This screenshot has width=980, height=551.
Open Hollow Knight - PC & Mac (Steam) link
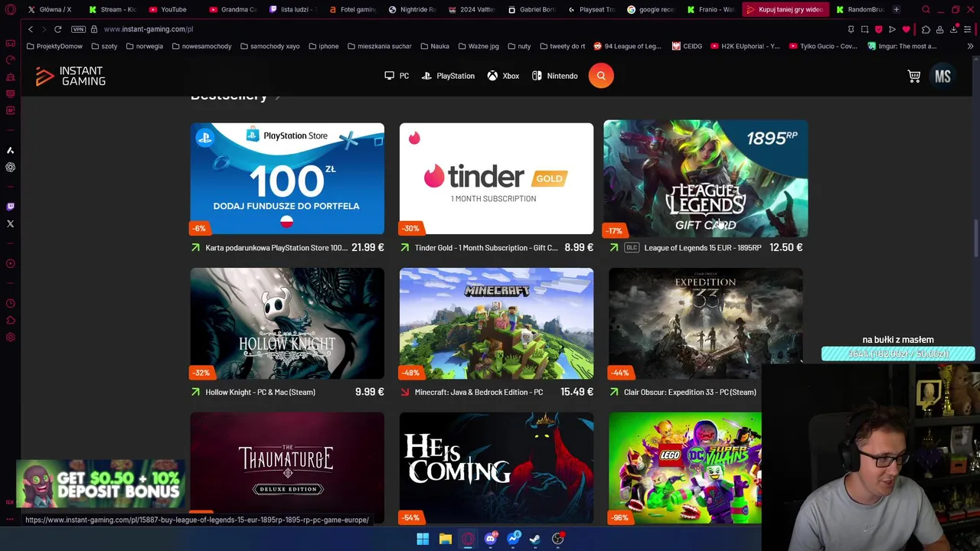260,392
